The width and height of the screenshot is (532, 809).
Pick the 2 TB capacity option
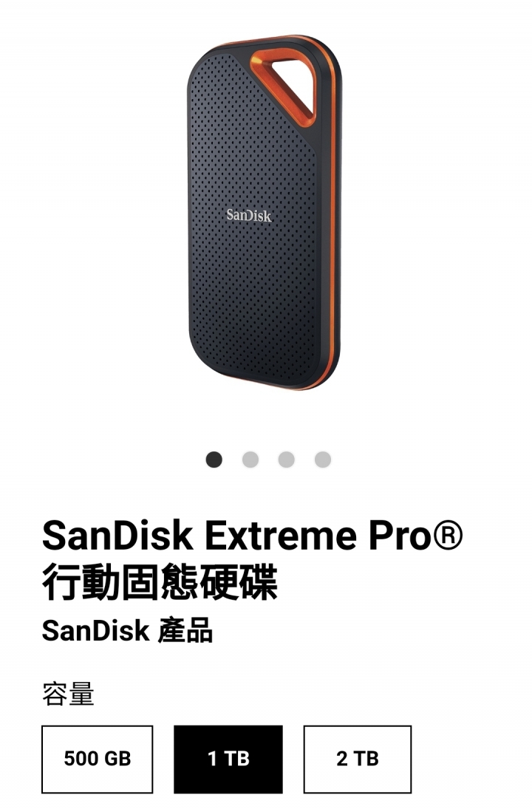(357, 759)
